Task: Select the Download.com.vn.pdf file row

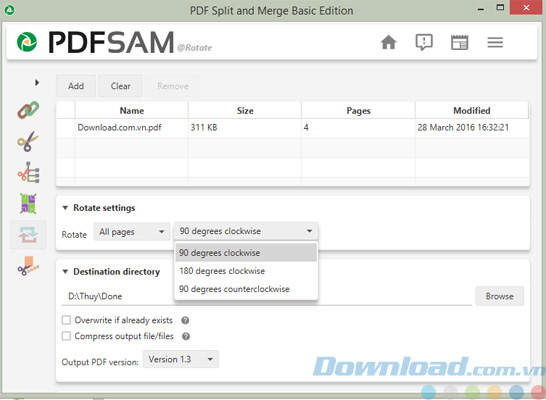Action: [293, 127]
